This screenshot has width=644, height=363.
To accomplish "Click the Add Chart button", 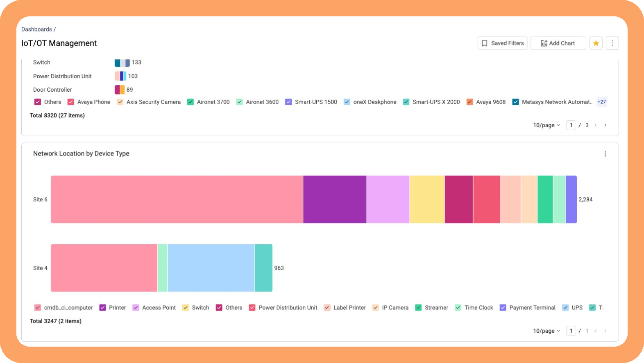I will (x=558, y=43).
